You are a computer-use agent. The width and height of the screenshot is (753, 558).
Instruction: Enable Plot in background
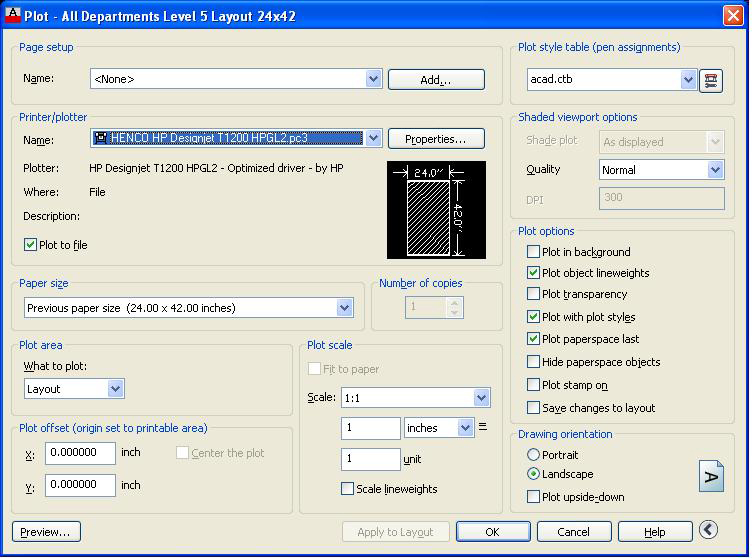point(533,252)
